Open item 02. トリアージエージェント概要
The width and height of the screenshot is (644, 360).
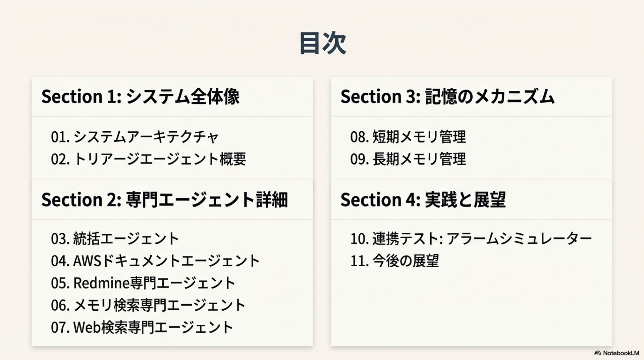pyautogui.click(x=148, y=159)
